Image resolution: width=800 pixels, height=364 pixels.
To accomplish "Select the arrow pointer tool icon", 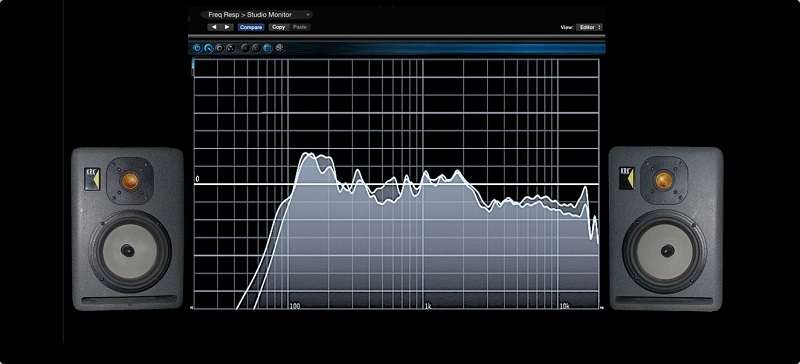I will [x=208, y=48].
